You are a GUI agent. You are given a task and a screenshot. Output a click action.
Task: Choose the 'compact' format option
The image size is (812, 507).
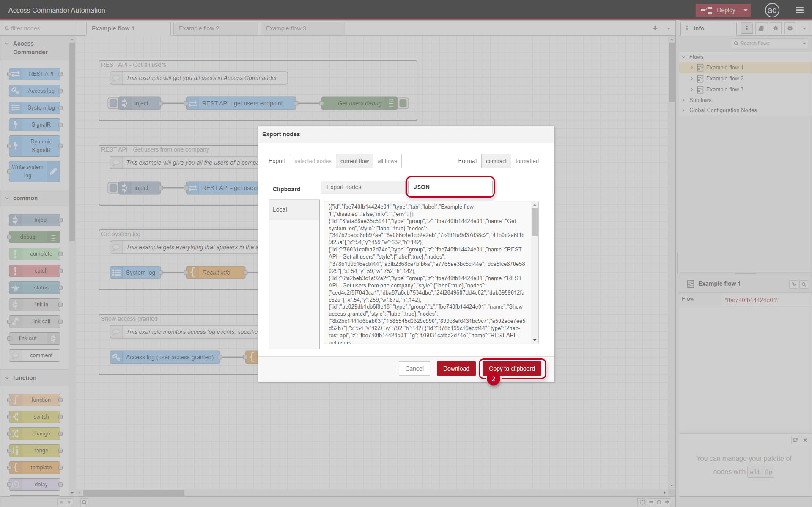pyautogui.click(x=496, y=161)
